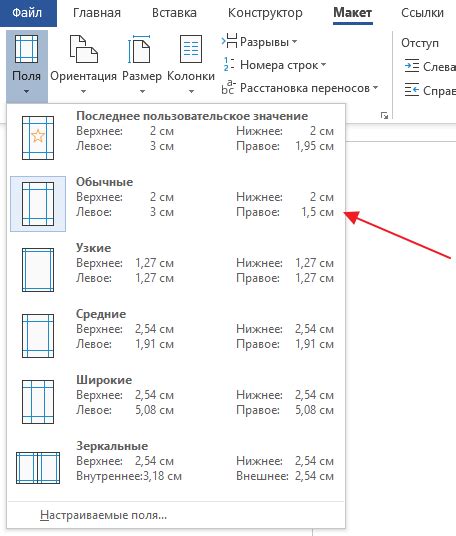Click the Размер page size icon
This screenshot has width=456, height=536.
pos(139,49)
